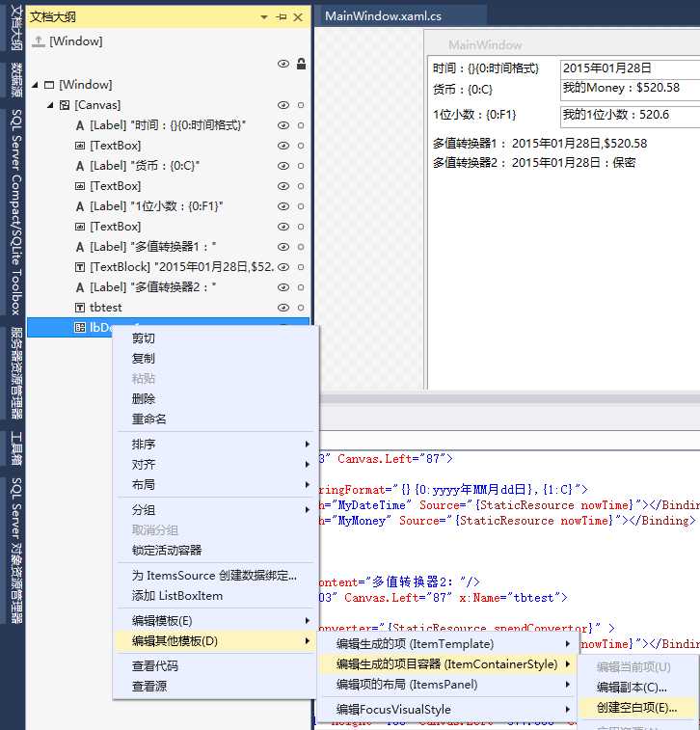Open the 编辑模板(E) submenu arrow
Screen dimensions: 700x730
click(x=308, y=621)
